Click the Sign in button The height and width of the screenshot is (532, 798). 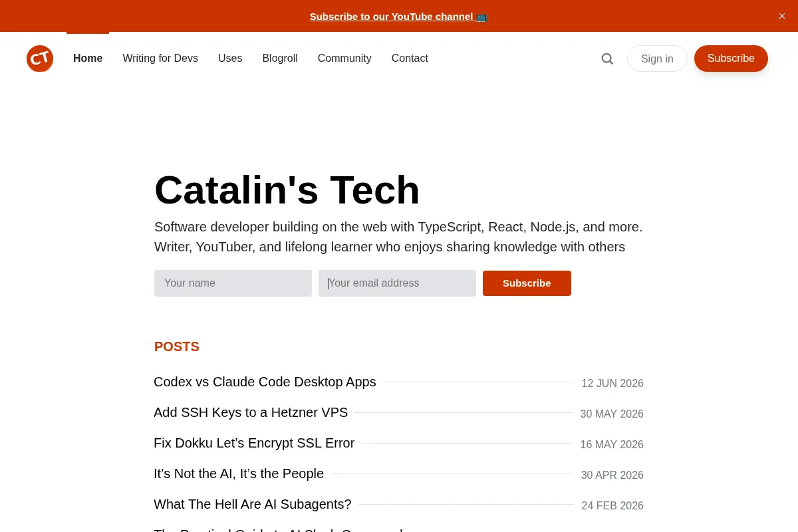[657, 59]
